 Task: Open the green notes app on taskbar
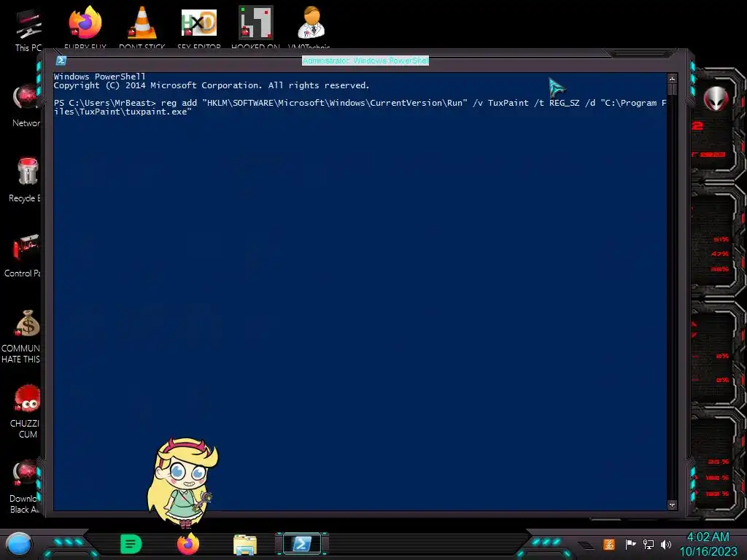click(131, 544)
